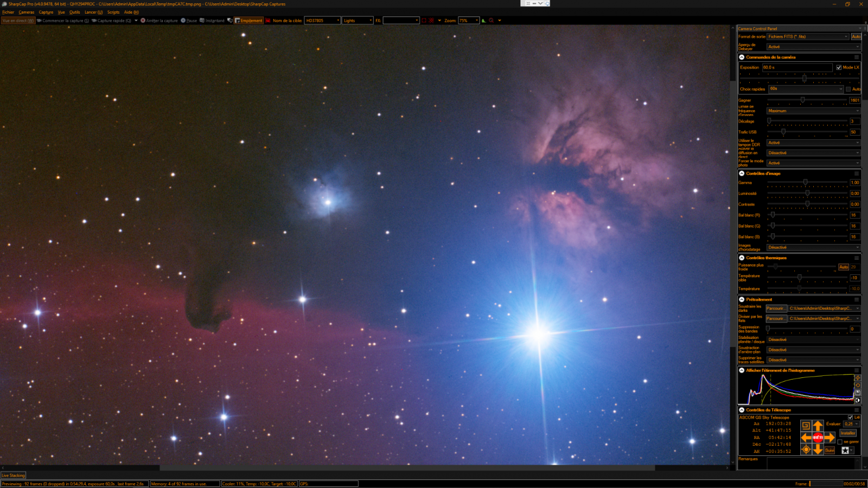Click the Nom de la cible field
The height and width of the screenshot is (488, 868).
(x=322, y=21)
